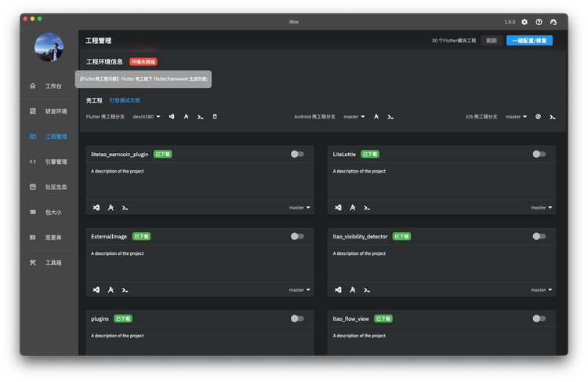The image size is (588, 382).
Task: Change litetao_earncoin_plugin master branch dropdown
Action: (299, 208)
